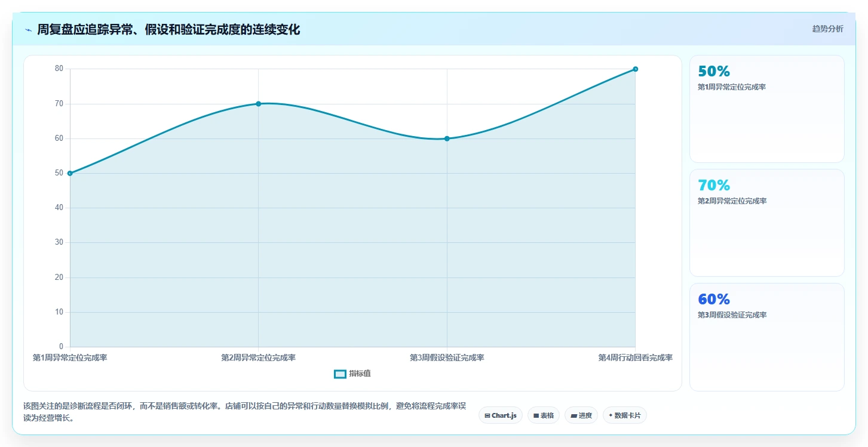
Task: Select the Chart.js tag chip
Action: [x=501, y=415]
